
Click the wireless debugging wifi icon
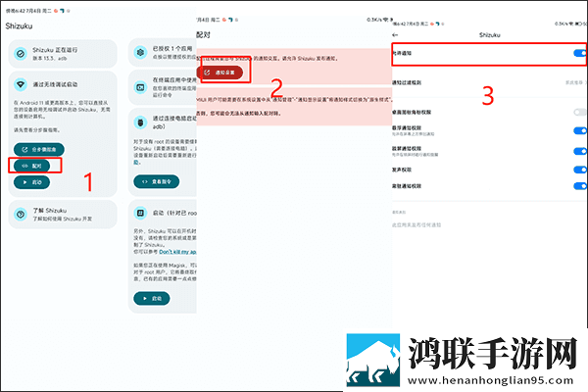(21, 84)
